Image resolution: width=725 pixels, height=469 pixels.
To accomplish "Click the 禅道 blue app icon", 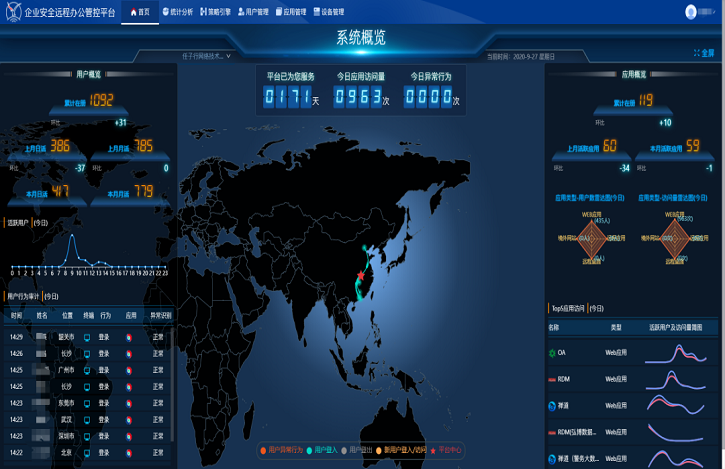I will [551, 406].
